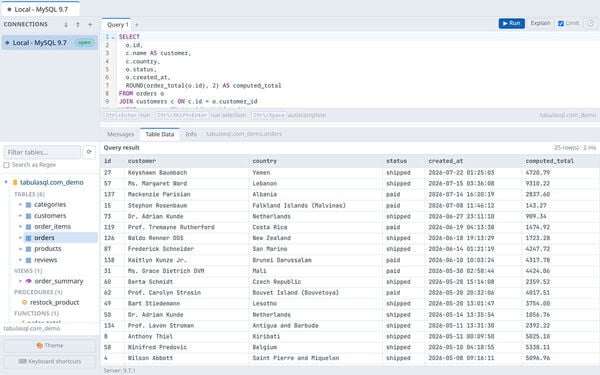Select the restock_product procedure name
This screenshot has width=600, height=375.
click(54, 302)
